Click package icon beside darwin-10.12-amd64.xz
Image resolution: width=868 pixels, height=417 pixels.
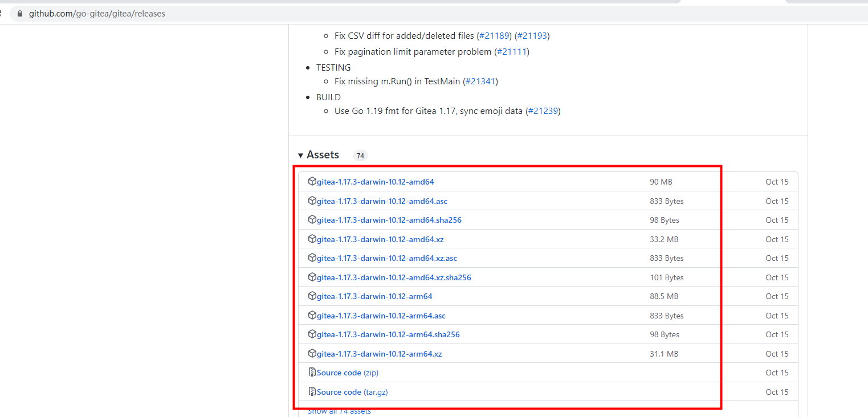coord(312,239)
